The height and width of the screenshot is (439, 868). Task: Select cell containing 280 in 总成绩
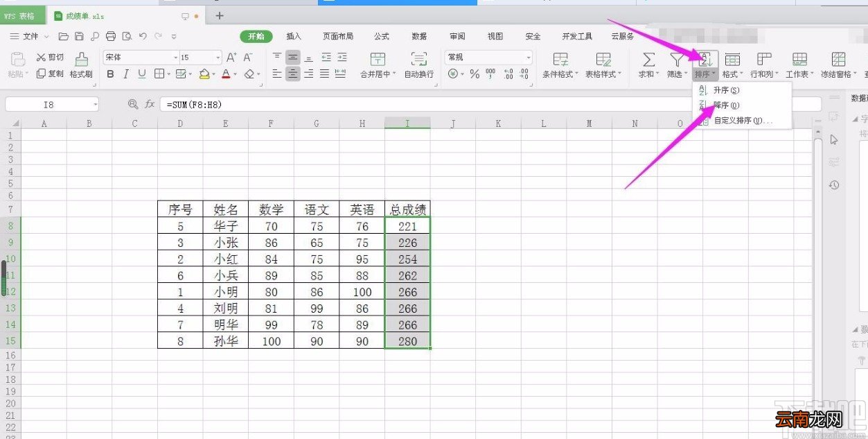(x=408, y=341)
